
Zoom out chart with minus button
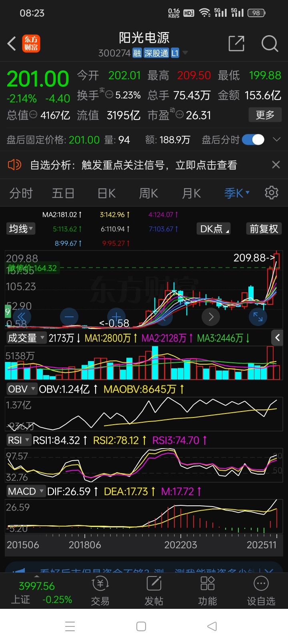[x=69, y=317]
